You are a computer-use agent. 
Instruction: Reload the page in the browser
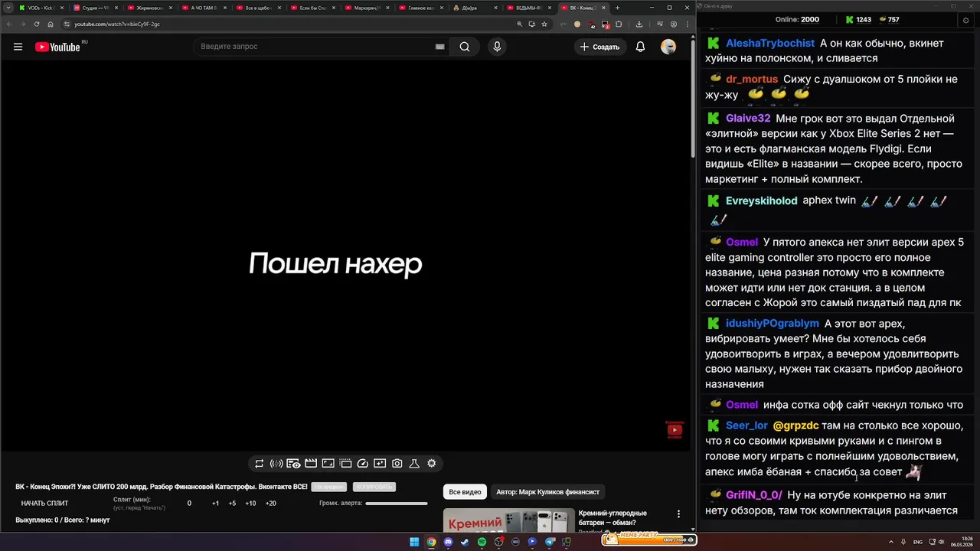pos(37,24)
